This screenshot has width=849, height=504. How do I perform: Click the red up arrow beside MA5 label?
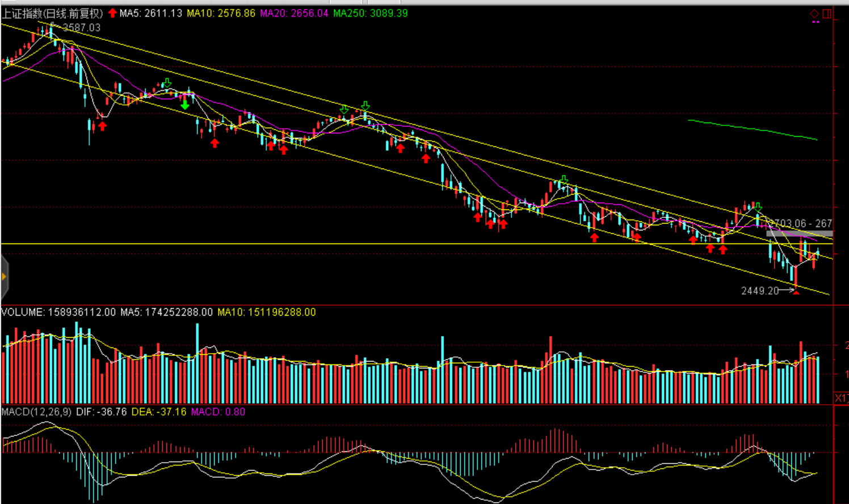tap(112, 13)
